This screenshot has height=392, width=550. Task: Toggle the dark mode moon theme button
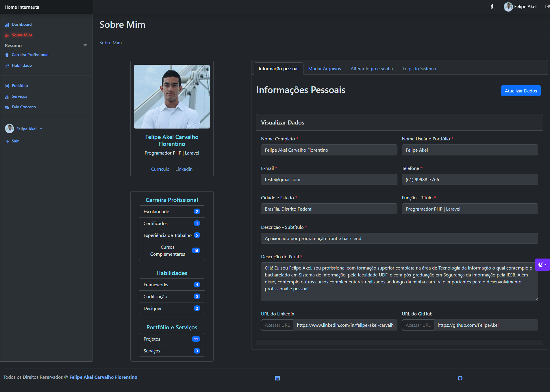(x=542, y=265)
